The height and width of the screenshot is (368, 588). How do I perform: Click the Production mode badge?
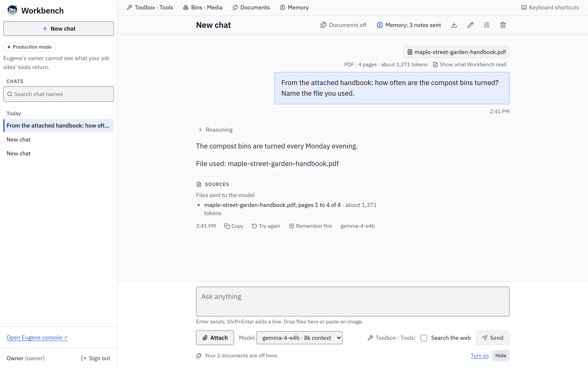point(30,47)
